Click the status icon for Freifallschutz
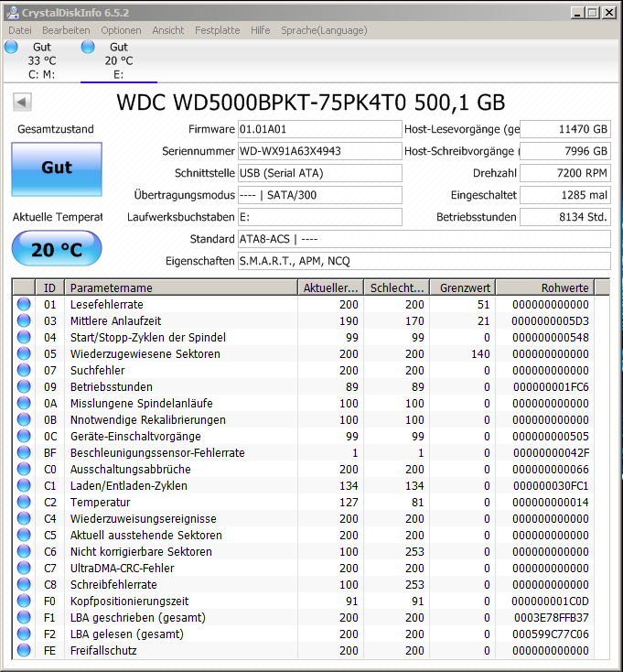623x672 pixels. pyautogui.click(x=24, y=650)
